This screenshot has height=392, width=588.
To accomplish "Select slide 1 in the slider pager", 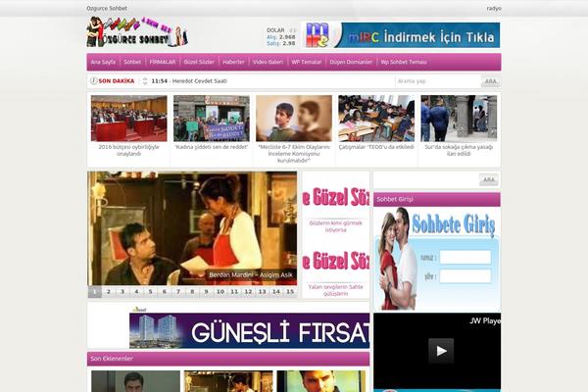I will click(94, 291).
